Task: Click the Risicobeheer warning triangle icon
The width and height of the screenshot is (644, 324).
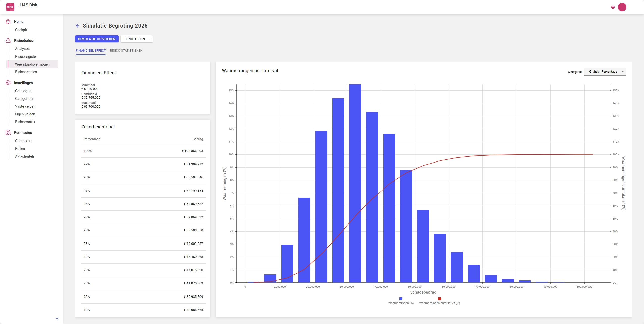Action: 8,41
